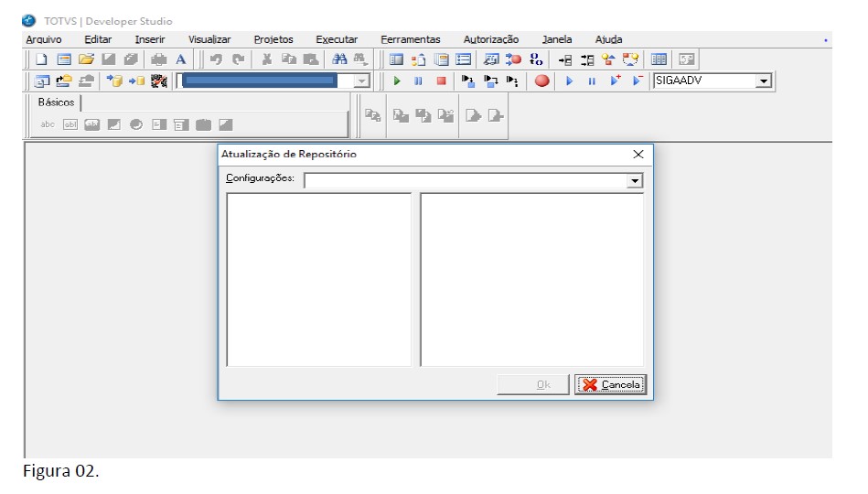The image size is (868, 494).
Task: Click inside the Configurações input field
Action: 466,180
